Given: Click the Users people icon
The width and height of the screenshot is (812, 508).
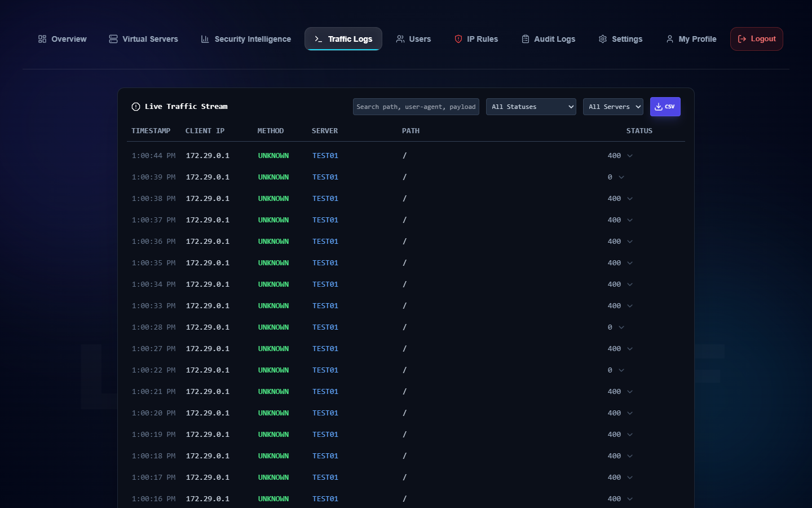Looking at the screenshot, I should [x=400, y=39].
